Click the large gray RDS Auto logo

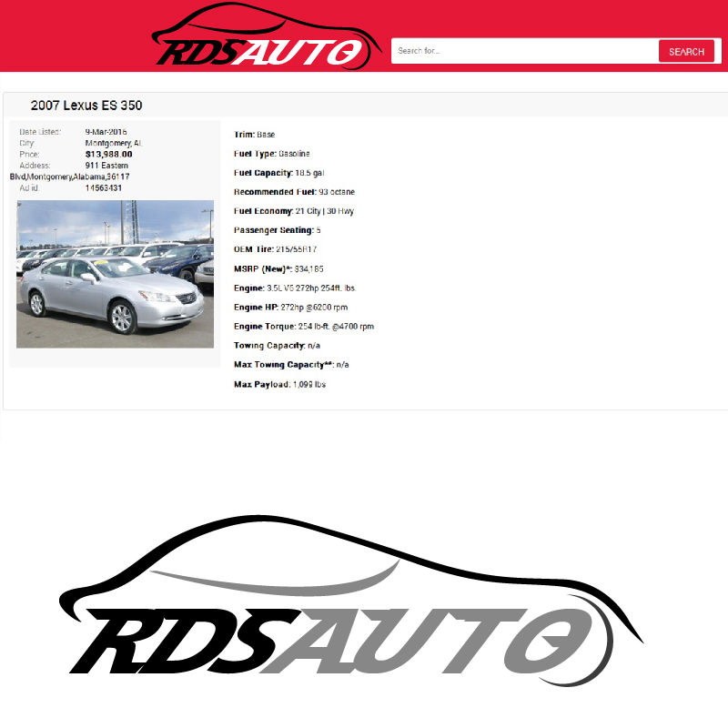351,601
